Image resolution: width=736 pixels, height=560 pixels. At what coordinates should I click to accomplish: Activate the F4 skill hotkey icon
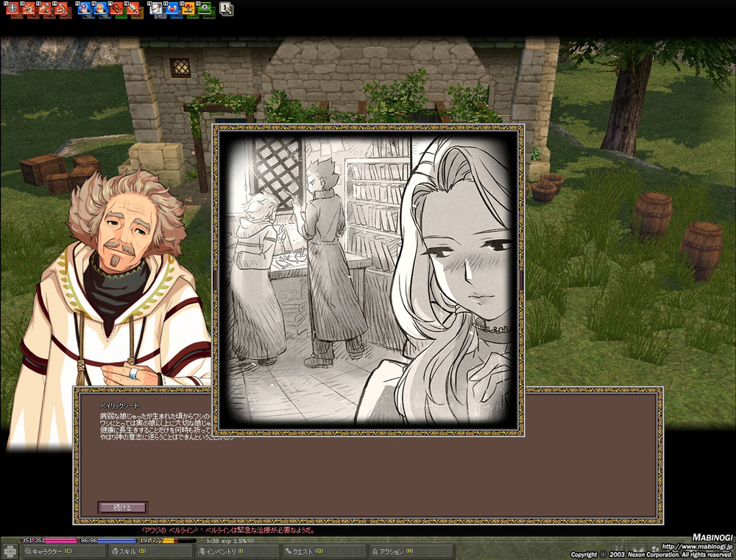[62, 8]
